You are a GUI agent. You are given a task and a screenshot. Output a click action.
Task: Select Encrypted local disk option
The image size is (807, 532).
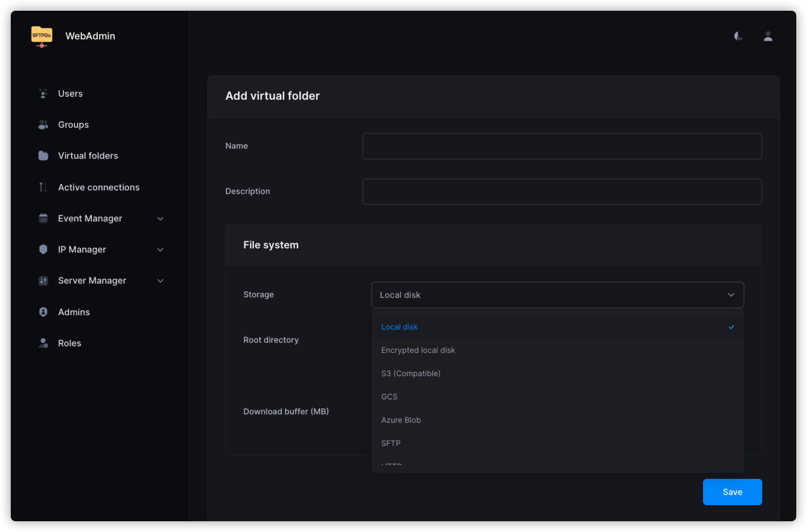(418, 350)
